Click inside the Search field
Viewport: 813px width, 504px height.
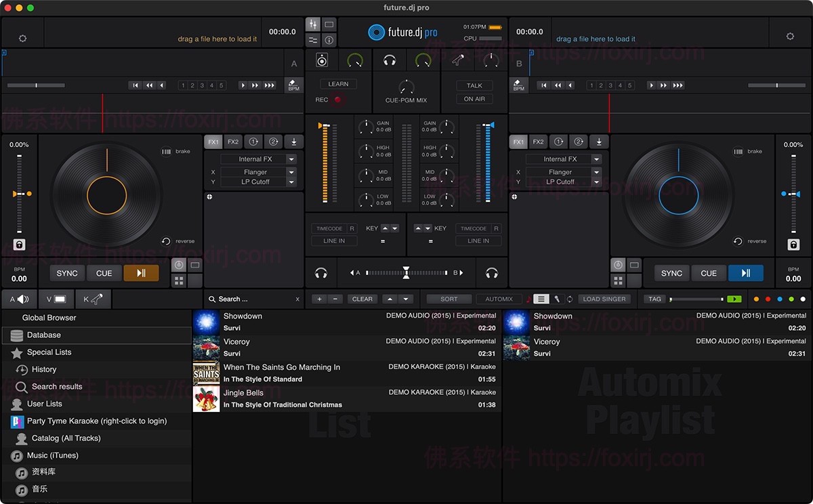click(x=251, y=299)
